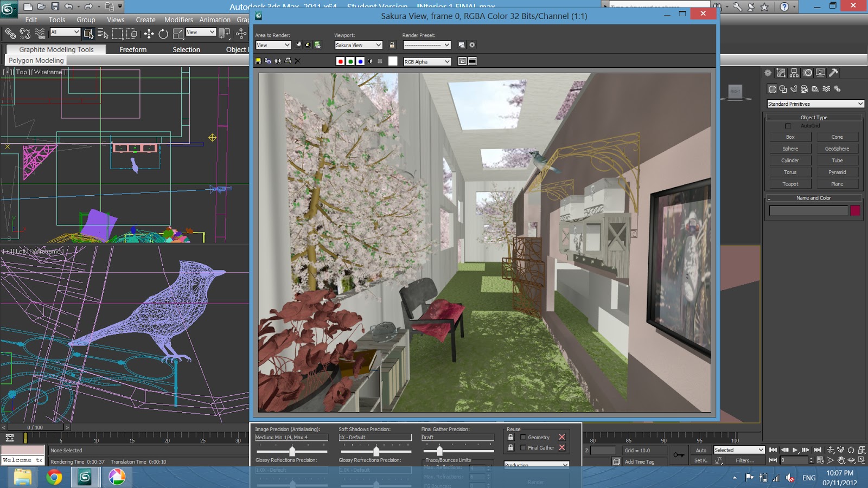Collapse the Object Type rollout
868x488 pixels.
pos(814,118)
